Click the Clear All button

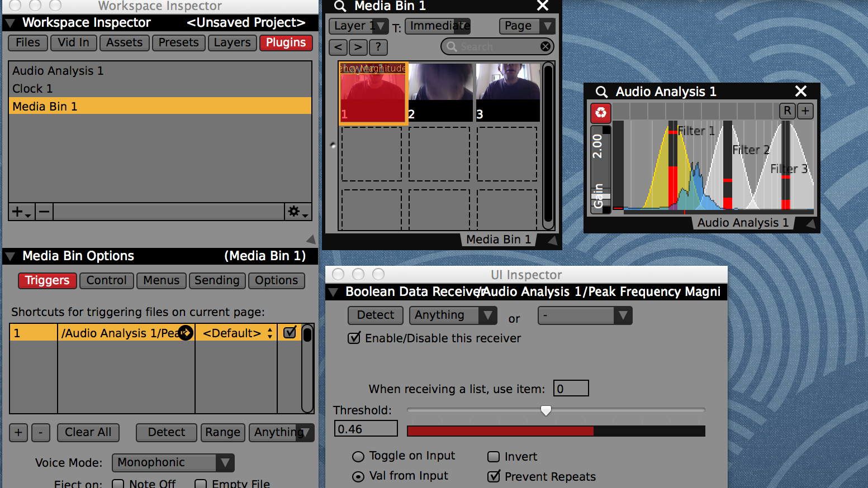(88, 432)
